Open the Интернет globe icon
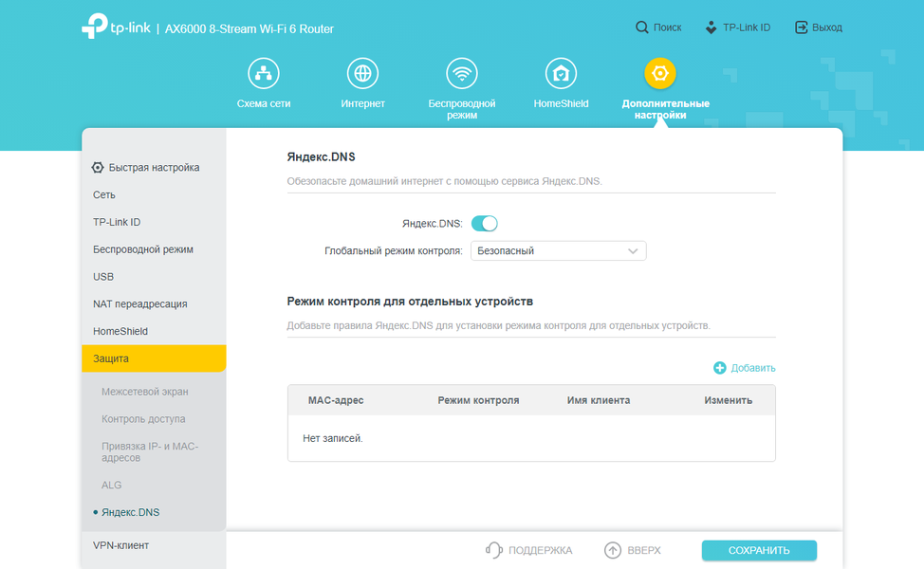This screenshot has height=569, width=924. coord(362,73)
